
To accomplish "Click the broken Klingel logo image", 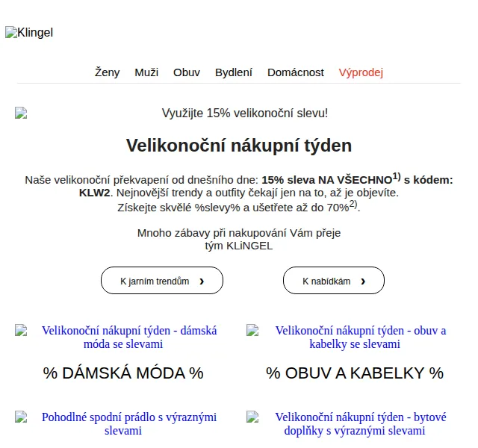I will [x=29, y=32].
